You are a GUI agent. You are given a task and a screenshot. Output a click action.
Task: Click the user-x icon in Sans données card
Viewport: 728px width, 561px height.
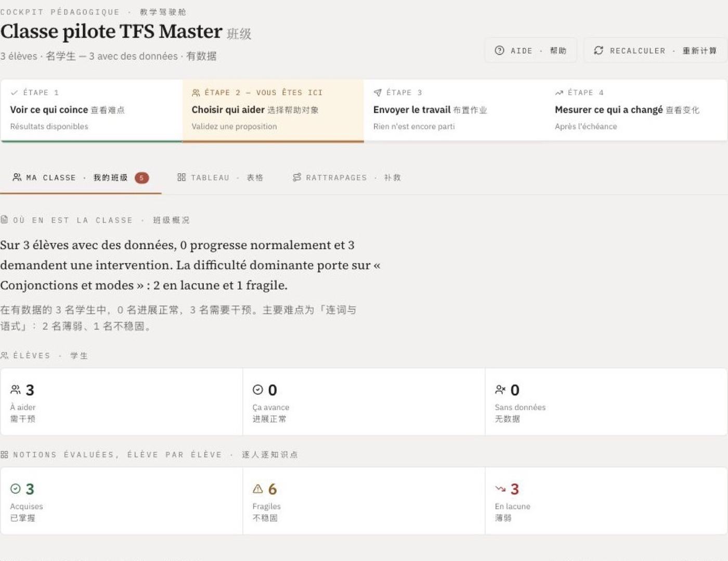tap(500, 389)
